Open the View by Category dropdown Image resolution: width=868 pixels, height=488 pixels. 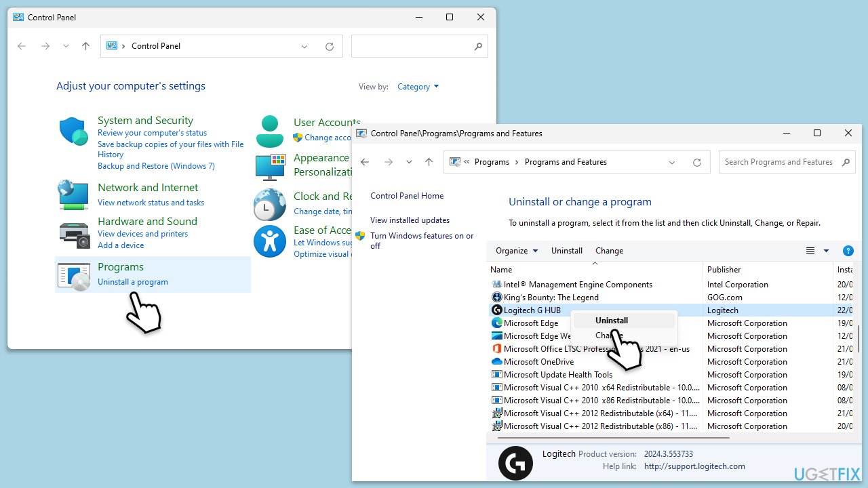point(418,87)
